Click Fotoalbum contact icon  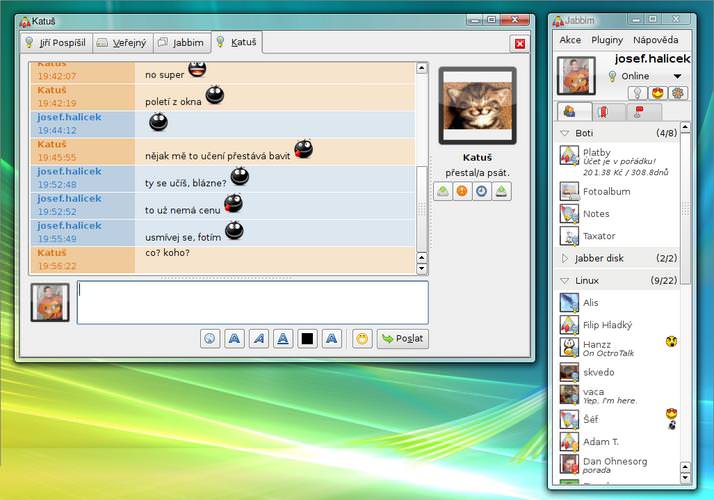[569, 191]
